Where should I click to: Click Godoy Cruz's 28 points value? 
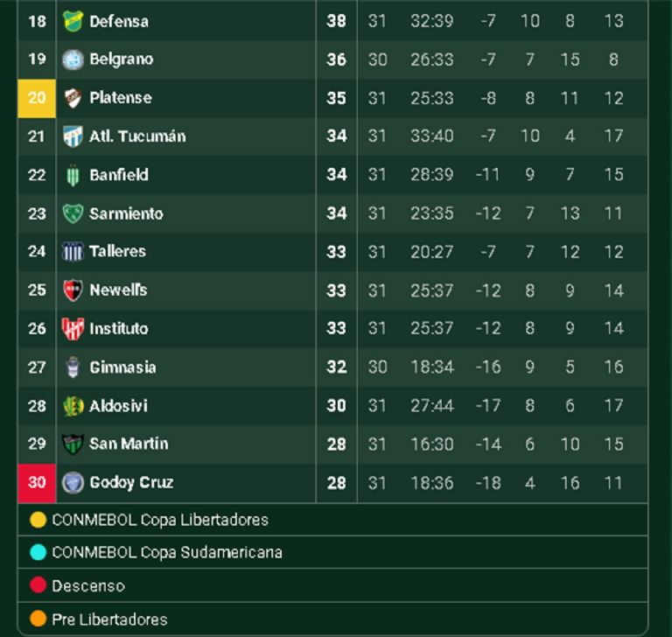(337, 482)
